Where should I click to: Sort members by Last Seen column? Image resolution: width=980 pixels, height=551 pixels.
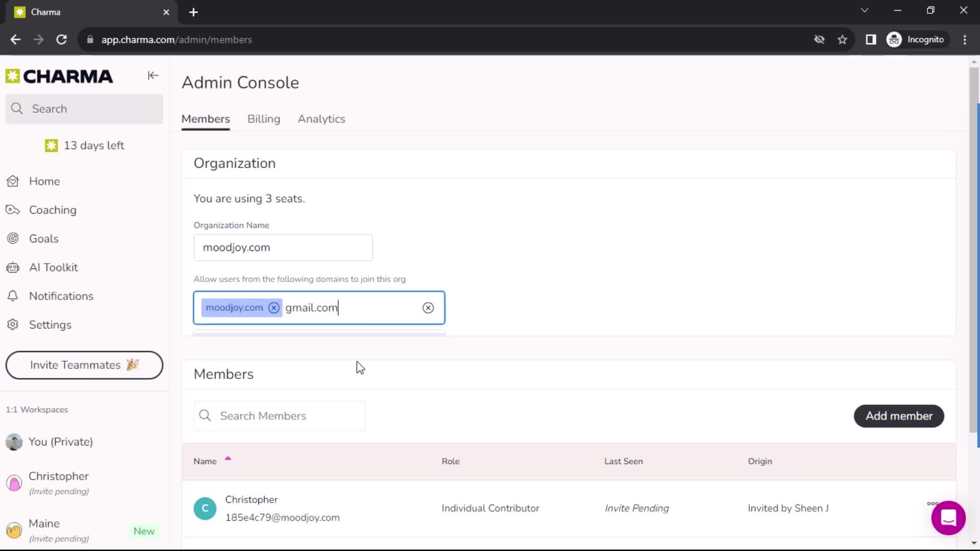click(x=623, y=461)
